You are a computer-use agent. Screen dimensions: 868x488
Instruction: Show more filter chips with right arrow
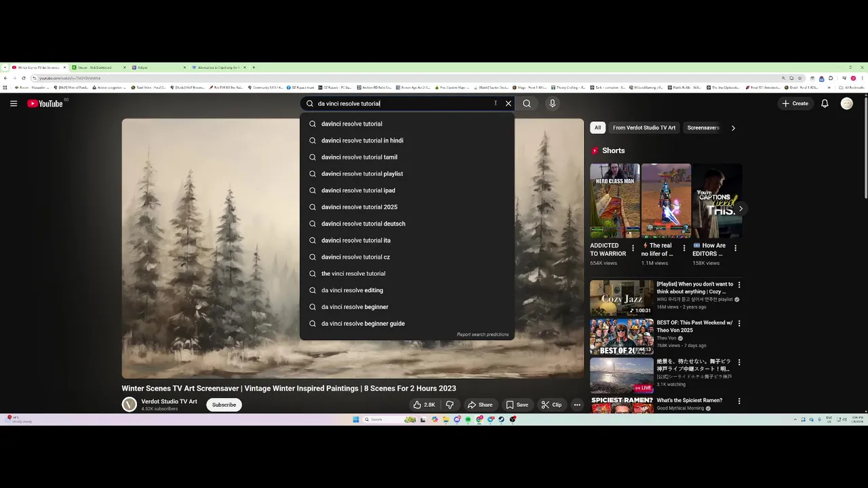pyautogui.click(x=733, y=128)
